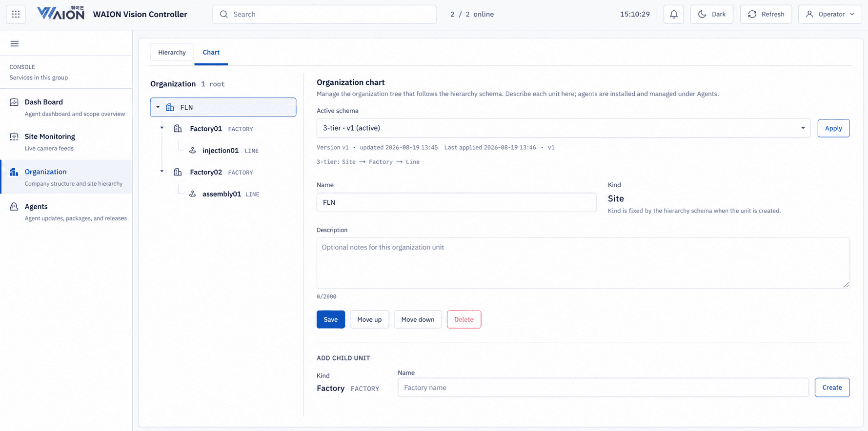
Task: Click the Organization sidebar icon
Action: tap(14, 172)
